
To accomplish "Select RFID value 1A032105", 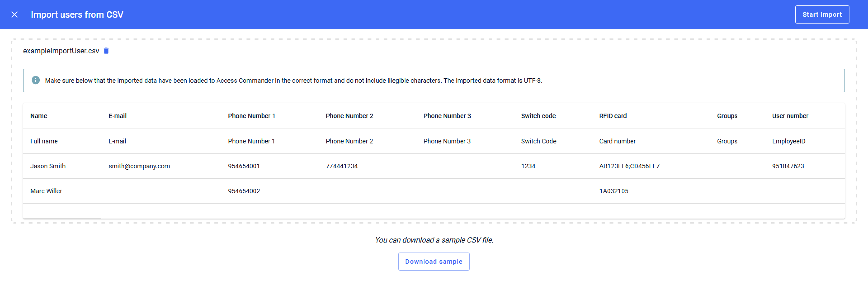I will [x=614, y=191].
